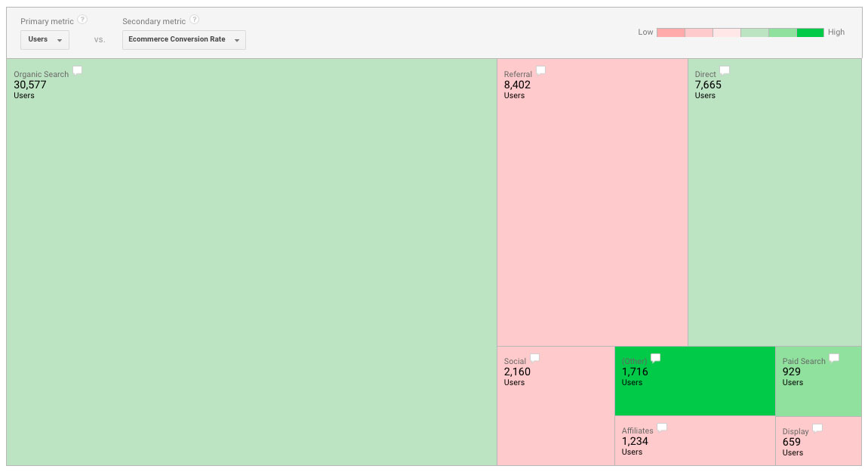Click the Primary metric help question mark

[x=82, y=20]
